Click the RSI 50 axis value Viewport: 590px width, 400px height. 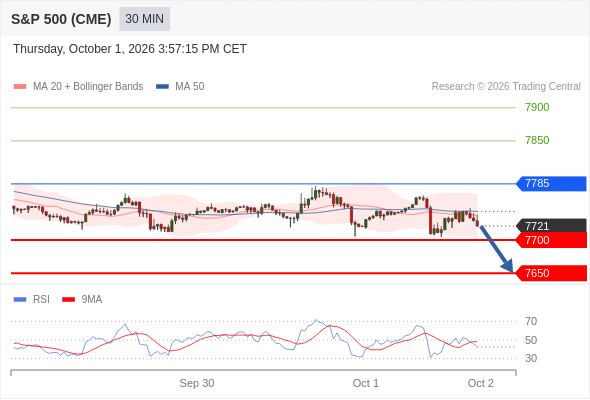[531, 340]
